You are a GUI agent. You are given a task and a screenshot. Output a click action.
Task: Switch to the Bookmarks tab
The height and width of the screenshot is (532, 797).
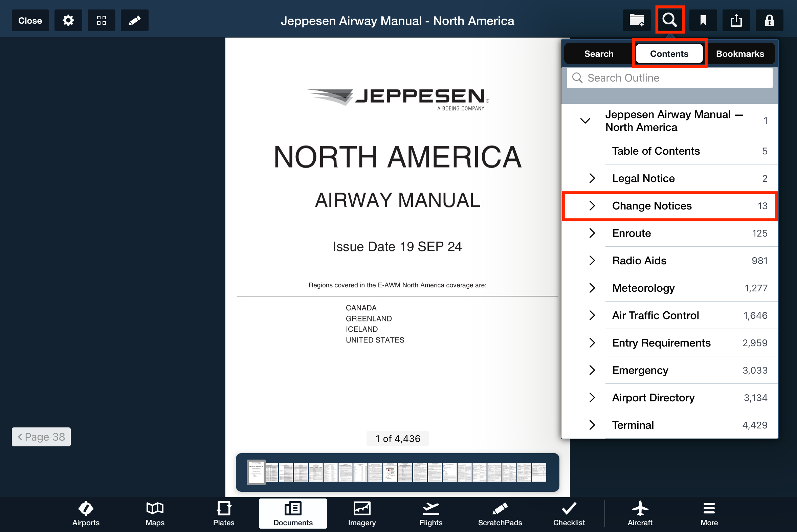[740, 53]
